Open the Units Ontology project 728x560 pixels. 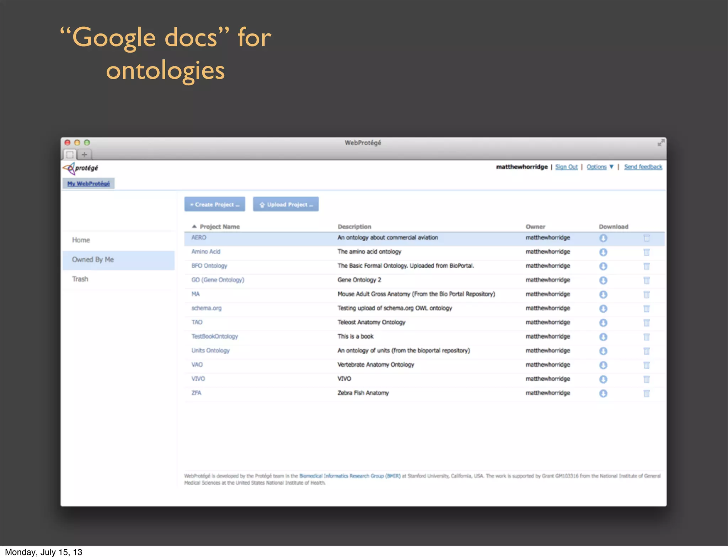click(x=210, y=351)
